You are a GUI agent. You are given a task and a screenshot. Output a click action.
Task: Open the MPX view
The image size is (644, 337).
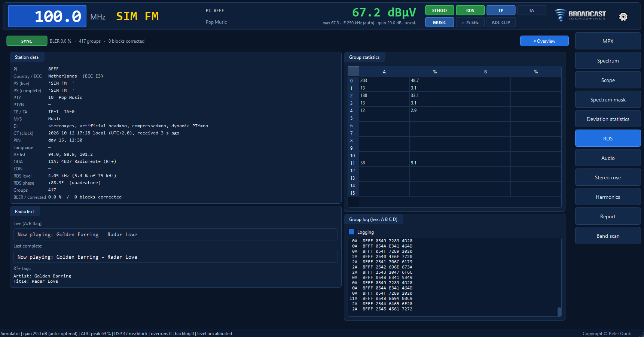tap(608, 41)
